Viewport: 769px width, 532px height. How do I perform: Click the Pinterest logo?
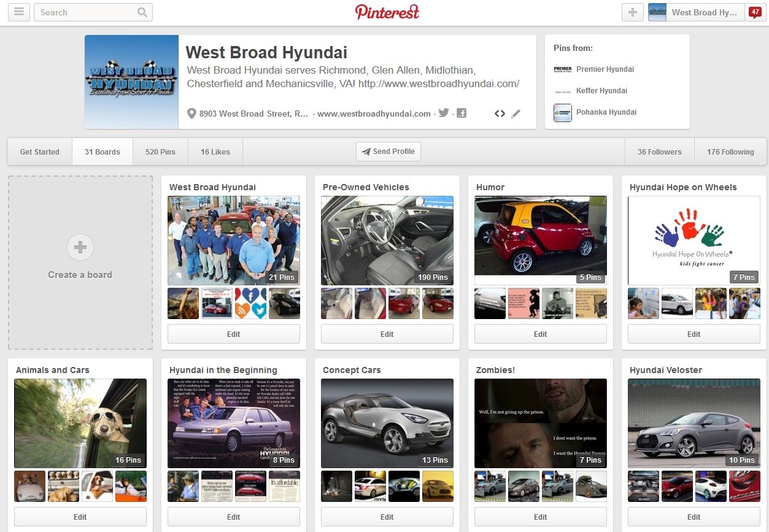click(387, 12)
